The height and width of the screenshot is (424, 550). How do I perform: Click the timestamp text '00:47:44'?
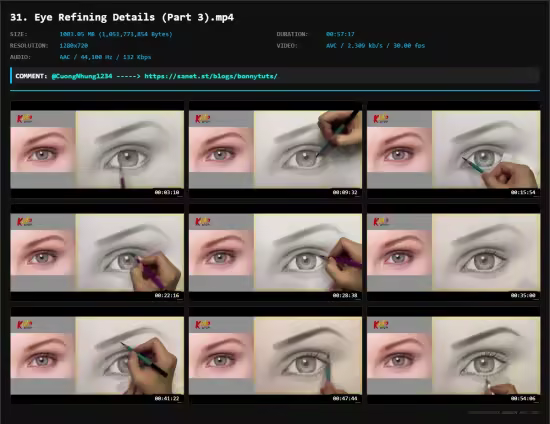pos(345,398)
